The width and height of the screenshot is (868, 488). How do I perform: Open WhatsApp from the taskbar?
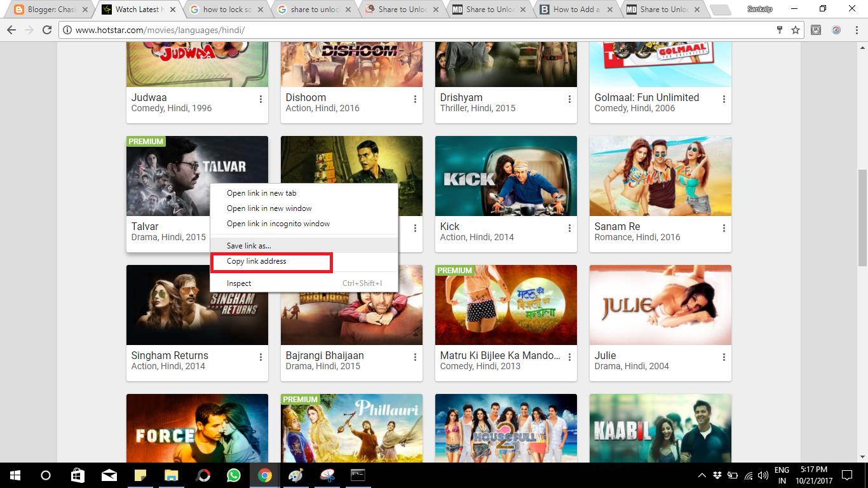[x=234, y=475]
